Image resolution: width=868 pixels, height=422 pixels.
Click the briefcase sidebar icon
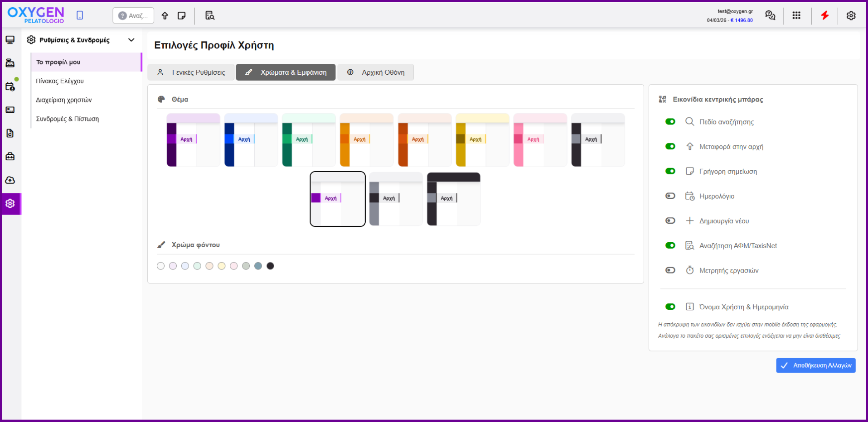coord(10,157)
